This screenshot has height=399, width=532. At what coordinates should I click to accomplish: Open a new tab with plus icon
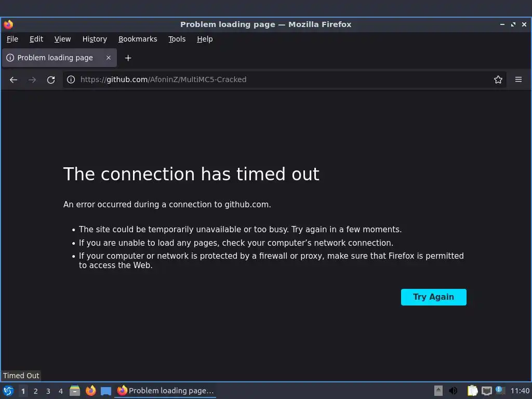[128, 58]
